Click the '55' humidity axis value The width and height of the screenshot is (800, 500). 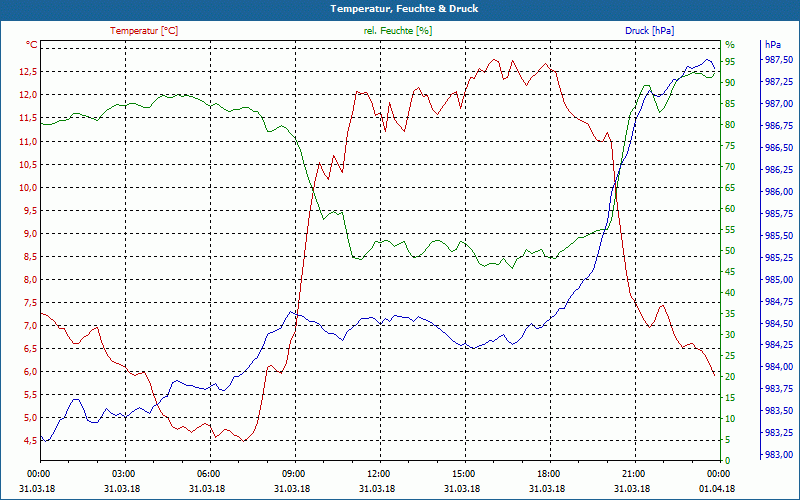click(x=730, y=230)
